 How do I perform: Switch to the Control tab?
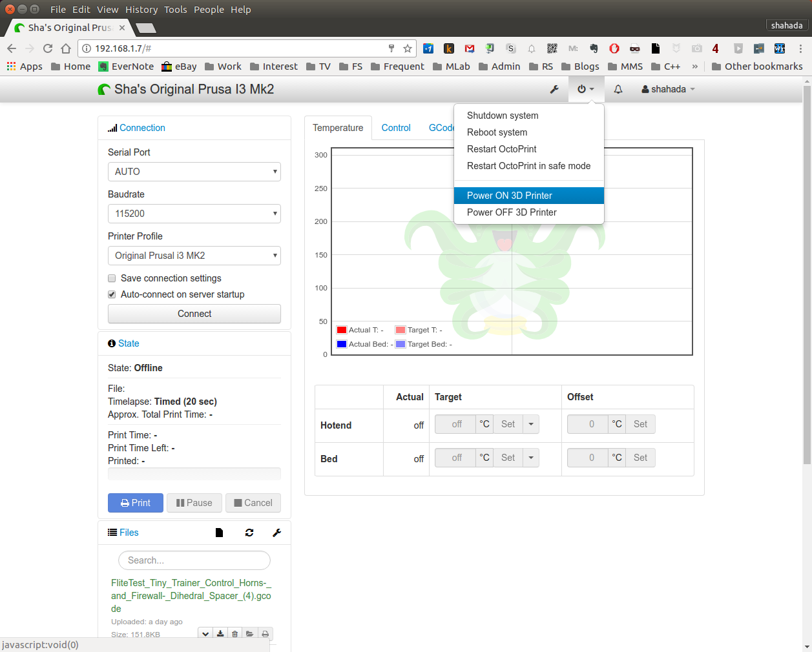396,128
